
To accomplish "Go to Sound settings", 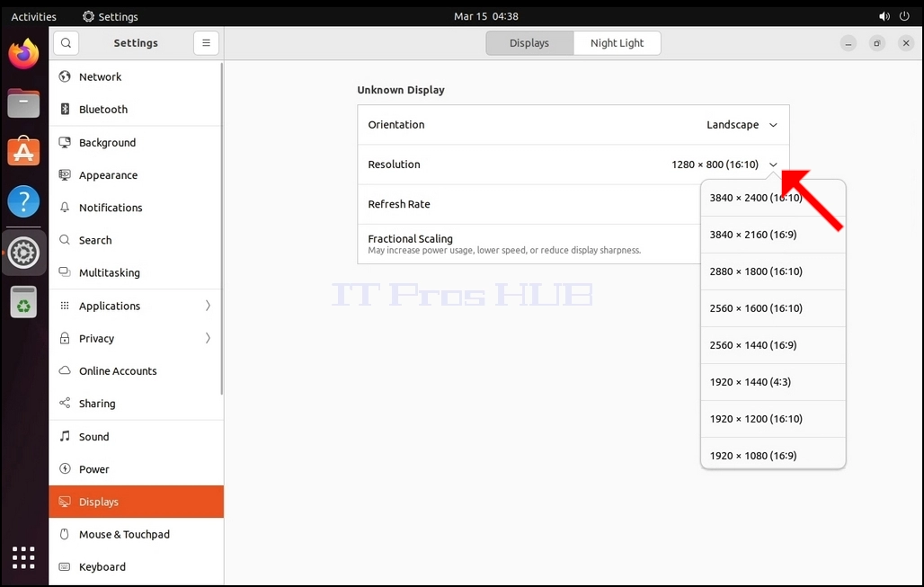I will 136,436.
